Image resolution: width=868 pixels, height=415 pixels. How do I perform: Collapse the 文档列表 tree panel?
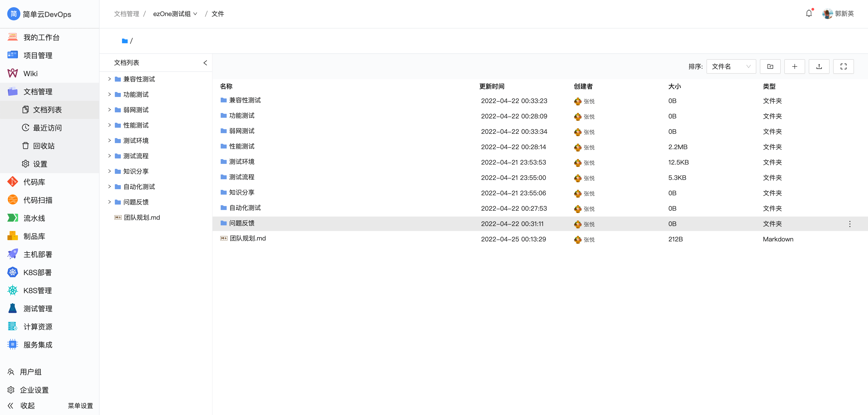point(205,63)
